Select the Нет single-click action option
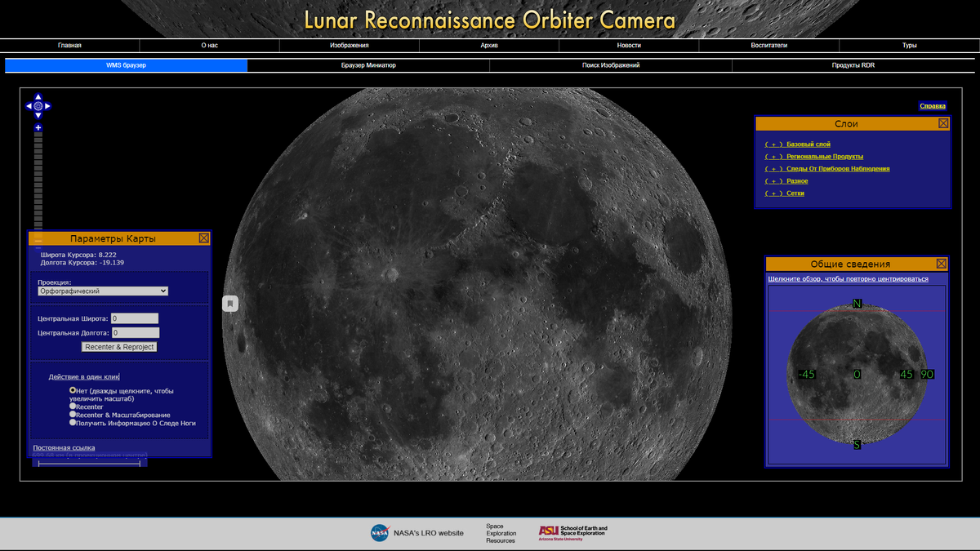980x551 pixels. click(73, 390)
